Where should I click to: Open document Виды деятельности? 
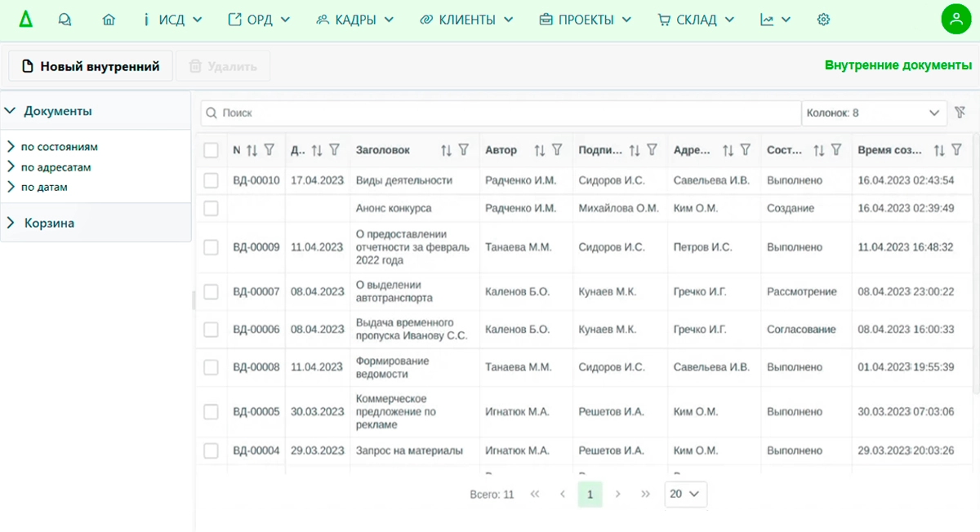coord(404,180)
